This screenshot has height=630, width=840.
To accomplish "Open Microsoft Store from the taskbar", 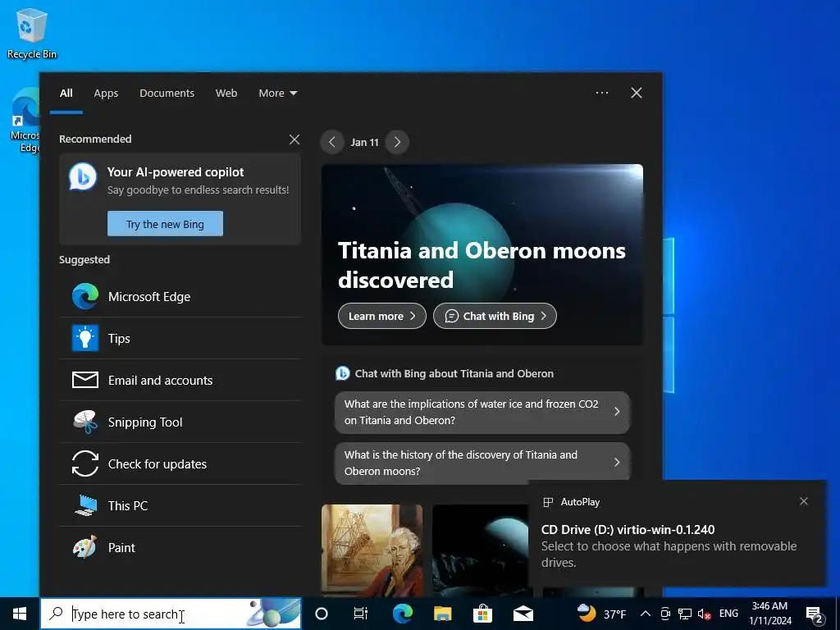I will (x=482, y=614).
